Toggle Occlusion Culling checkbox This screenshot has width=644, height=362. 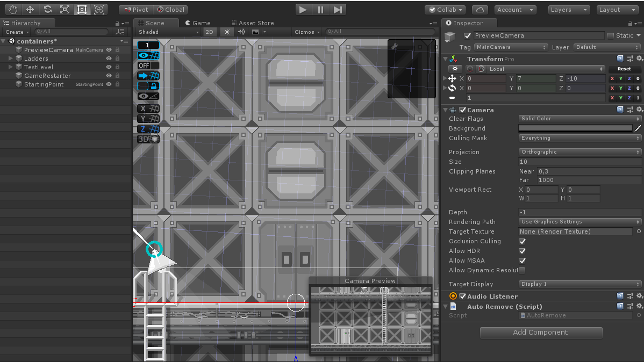[522, 242]
